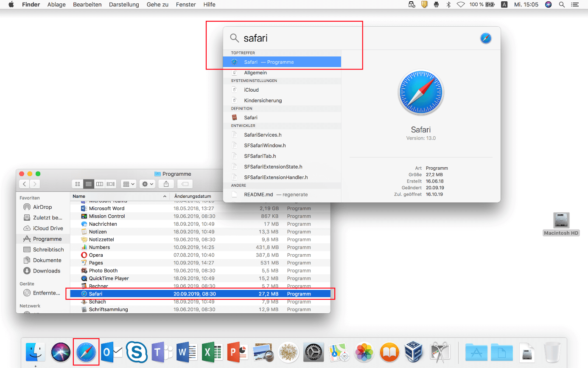Select AirDrop in Finder sidebar
Image resolution: width=588 pixels, height=368 pixels.
click(x=42, y=207)
